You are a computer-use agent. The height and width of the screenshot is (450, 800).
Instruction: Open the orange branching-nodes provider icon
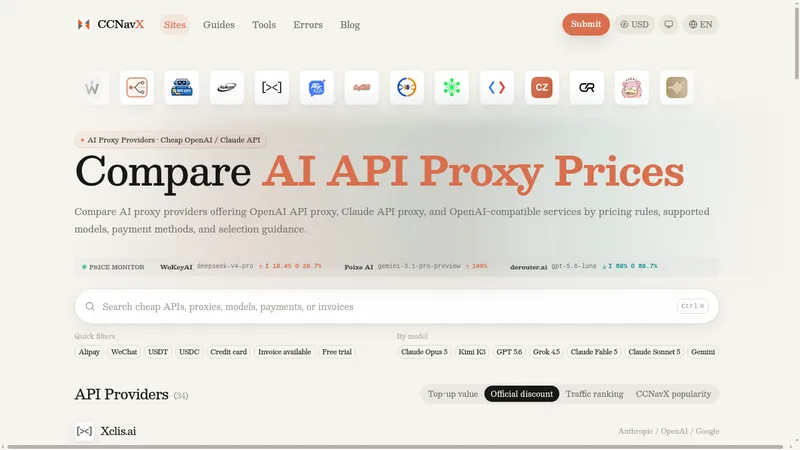[x=137, y=88]
